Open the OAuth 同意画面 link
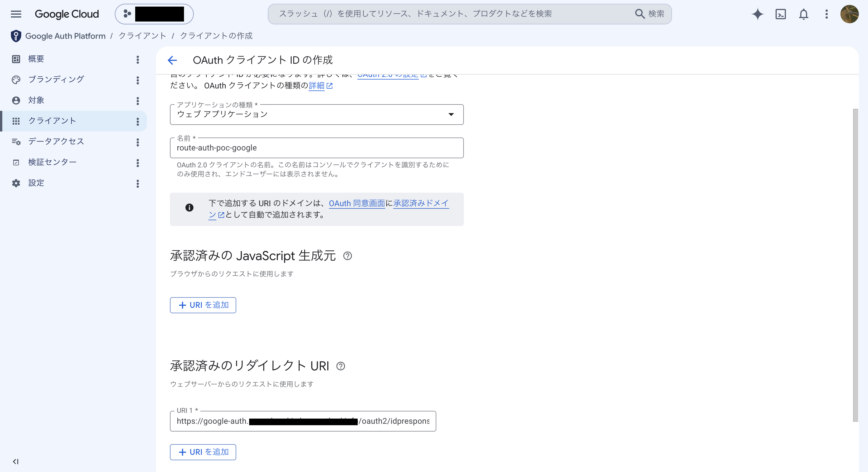 point(357,203)
